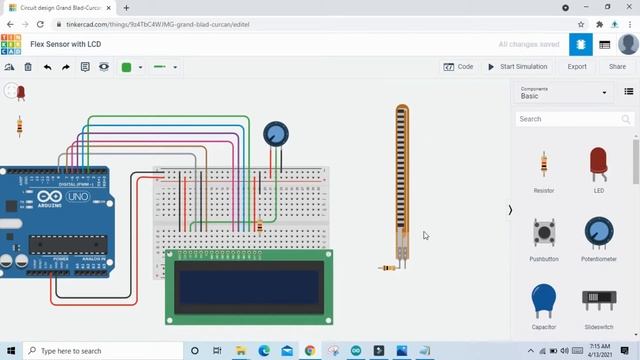
Task: Click the Share button
Action: (617, 67)
